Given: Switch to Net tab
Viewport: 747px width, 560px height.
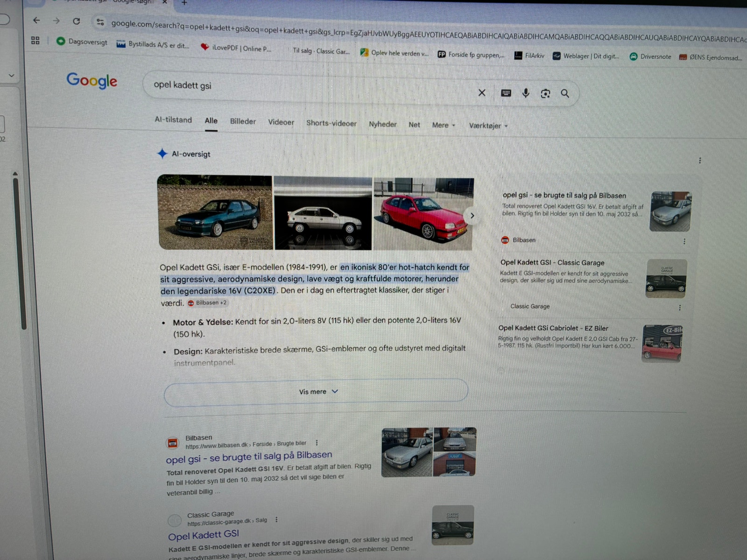Looking at the screenshot, I should [x=414, y=125].
